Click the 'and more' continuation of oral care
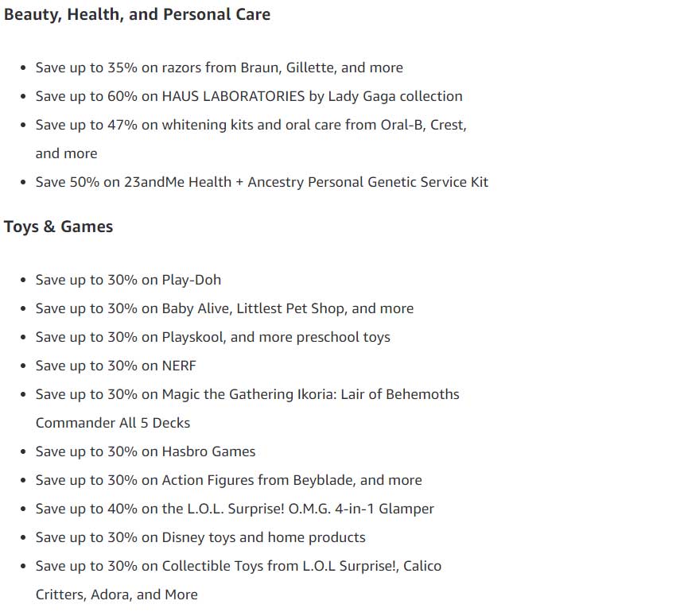 pyautogui.click(x=66, y=153)
